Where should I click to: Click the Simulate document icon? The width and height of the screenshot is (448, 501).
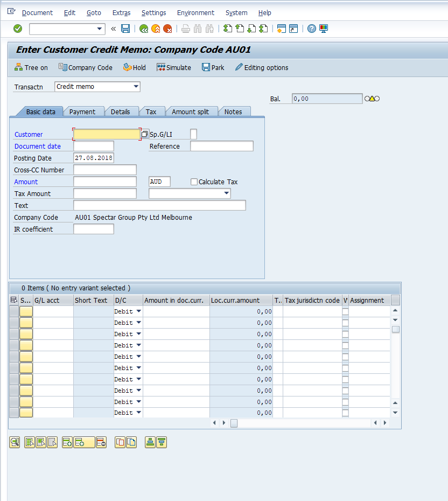pyautogui.click(x=173, y=67)
